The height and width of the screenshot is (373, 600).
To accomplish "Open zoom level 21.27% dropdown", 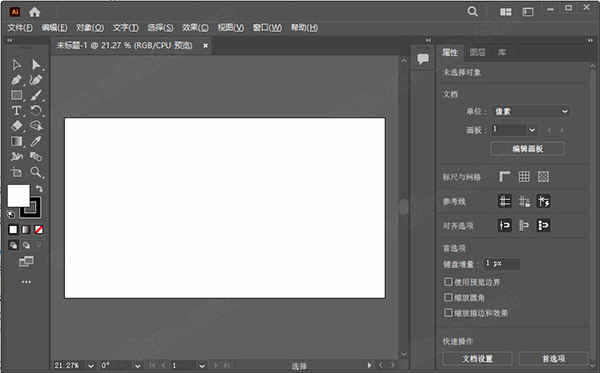I will (x=91, y=365).
